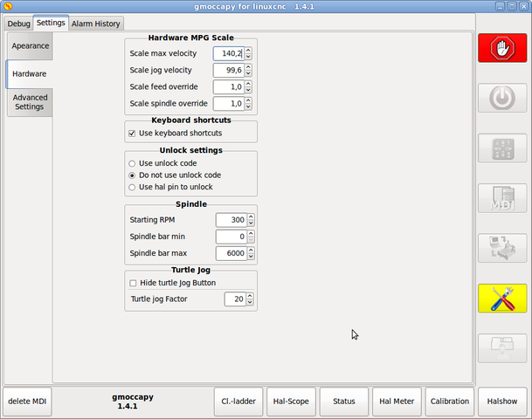The height and width of the screenshot is (419, 532).
Task: Increase Starting RPM value
Action: pyautogui.click(x=251, y=216)
